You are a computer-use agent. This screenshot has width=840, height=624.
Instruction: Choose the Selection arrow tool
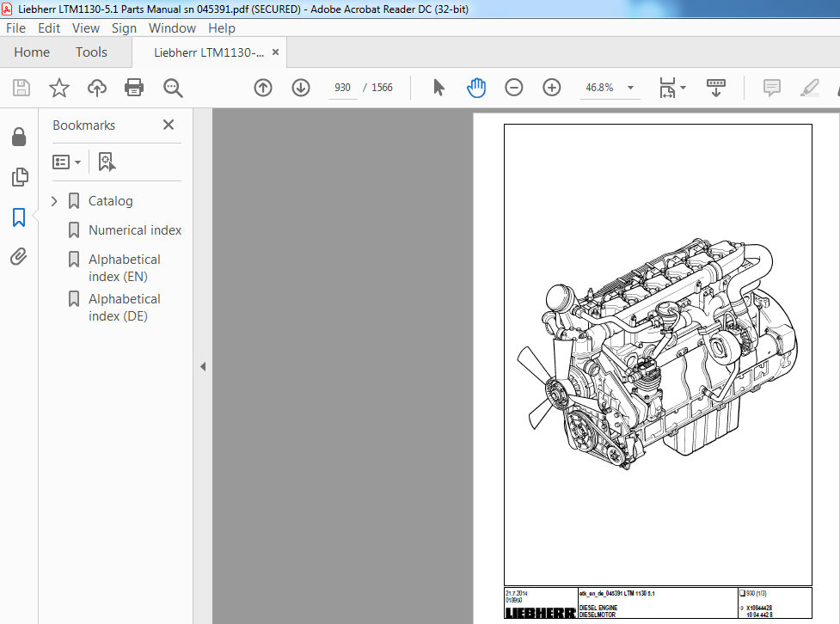click(x=438, y=88)
